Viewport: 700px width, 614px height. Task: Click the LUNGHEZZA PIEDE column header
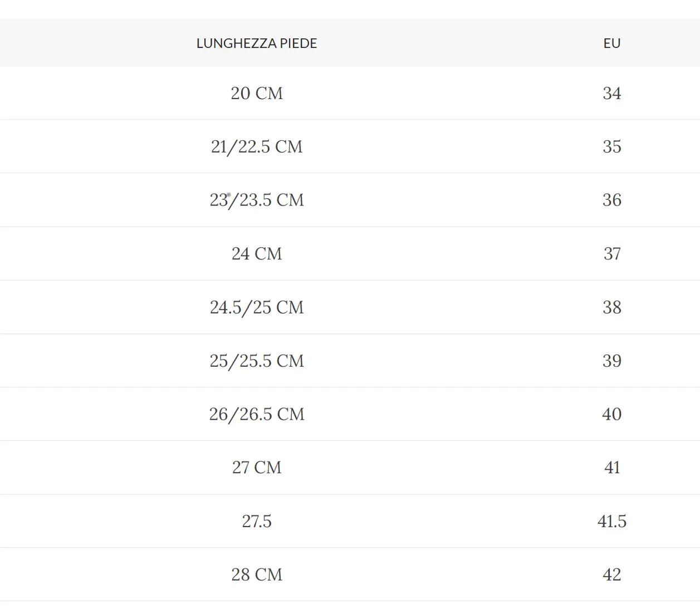257,43
